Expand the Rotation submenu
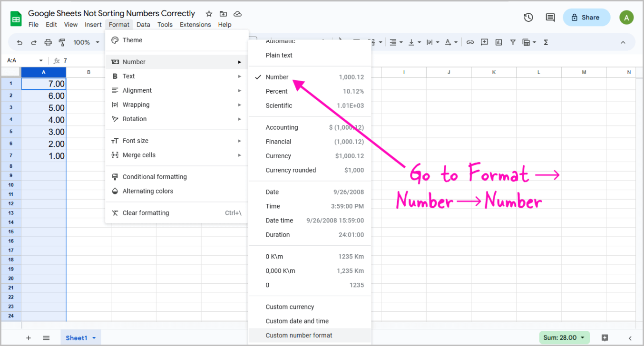Image resolution: width=644 pixels, height=346 pixels. (x=176, y=119)
